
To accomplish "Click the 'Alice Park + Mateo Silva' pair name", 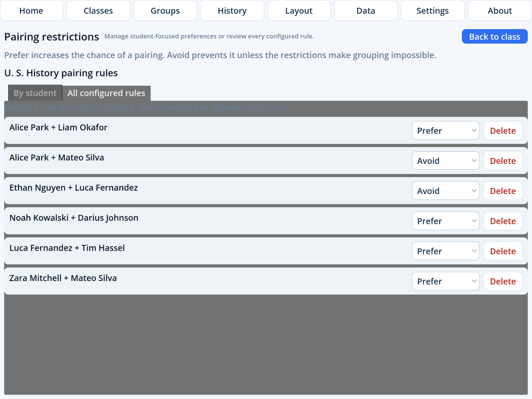I will (57, 157).
